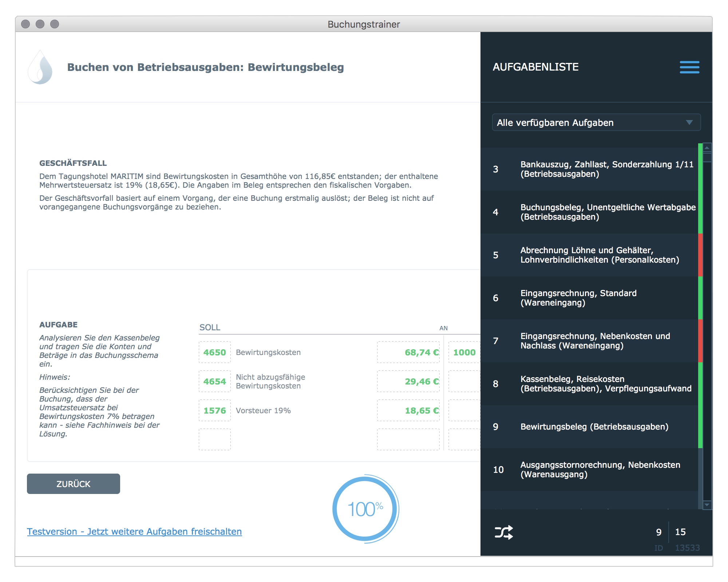The width and height of the screenshot is (728, 582).
Task: Click the hamburger menu icon in Aufgabenliste
Action: tap(689, 67)
